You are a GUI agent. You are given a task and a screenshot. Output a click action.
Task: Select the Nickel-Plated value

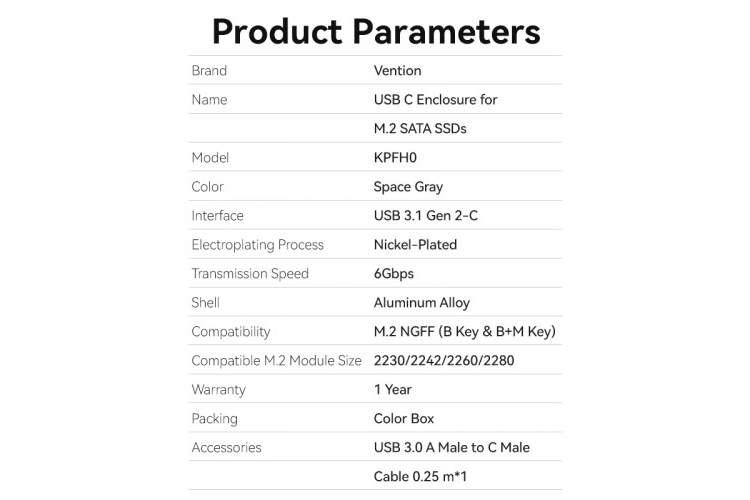pos(415,245)
